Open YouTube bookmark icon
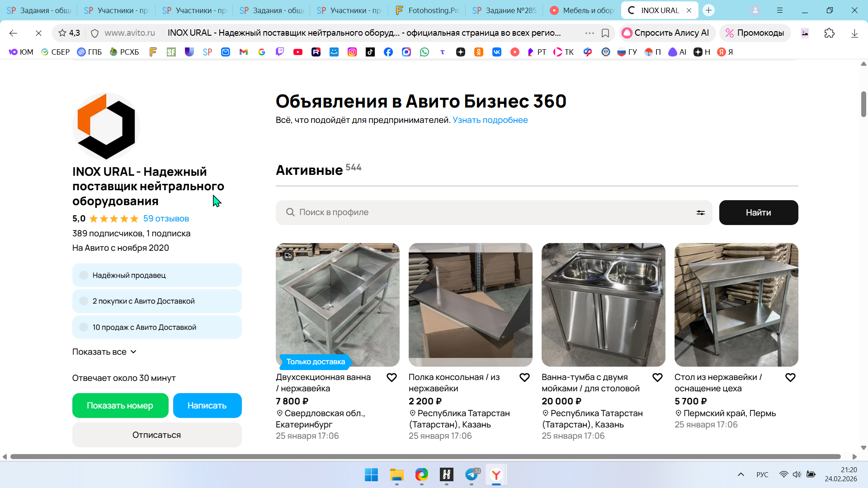The image size is (868, 488). (297, 52)
